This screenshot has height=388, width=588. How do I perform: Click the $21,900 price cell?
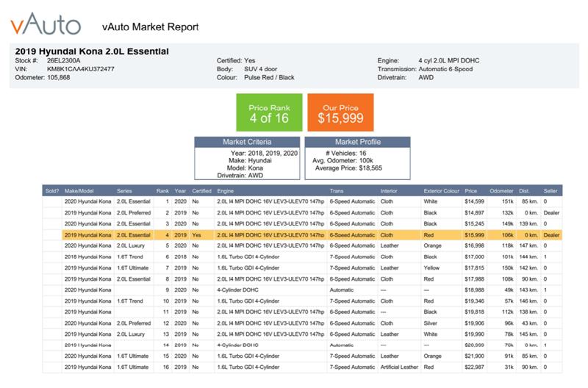tap(474, 356)
